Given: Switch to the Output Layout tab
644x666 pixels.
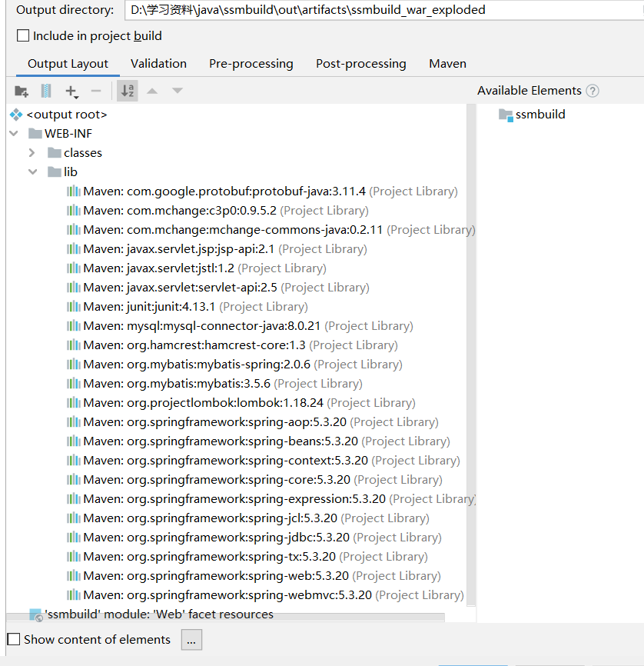Looking at the screenshot, I should click(x=68, y=64).
